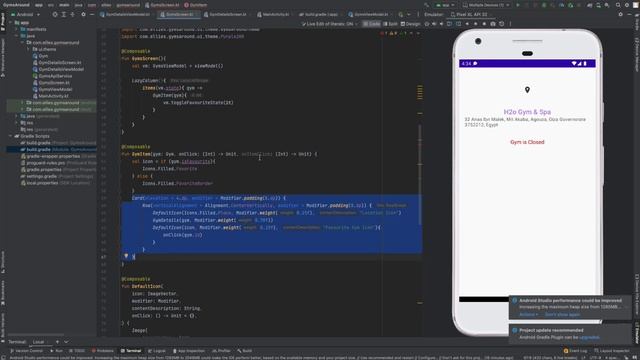Image resolution: width=640 pixels, height=360 pixels.
Task: Collapse the java folder node
Action: click(17, 36)
